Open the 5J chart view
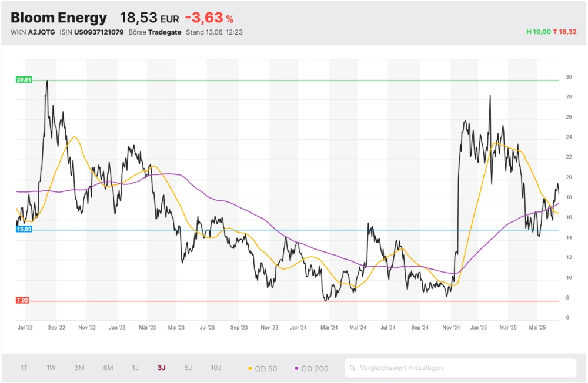Viewport: 588px width, 383px height. pyautogui.click(x=188, y=368)
